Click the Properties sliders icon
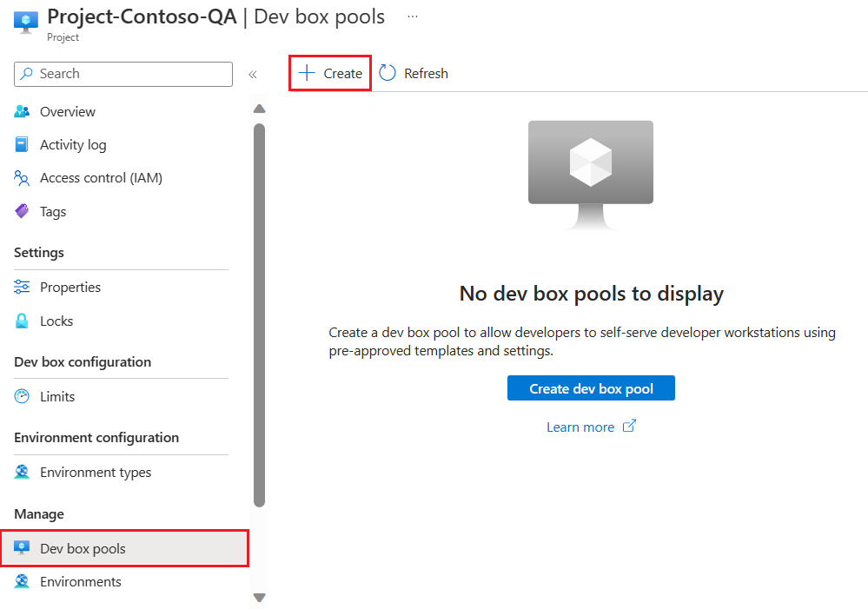Image resolution: width=868 pixels, height=609 pixels. click(22, 287)
